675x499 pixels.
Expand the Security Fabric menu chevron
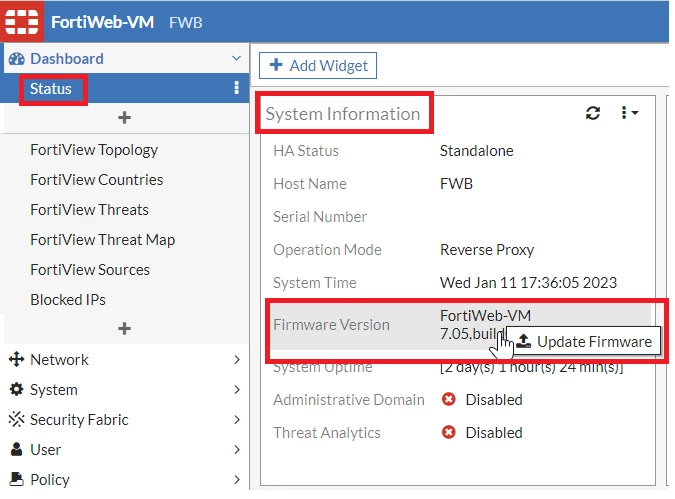point(237,419)
